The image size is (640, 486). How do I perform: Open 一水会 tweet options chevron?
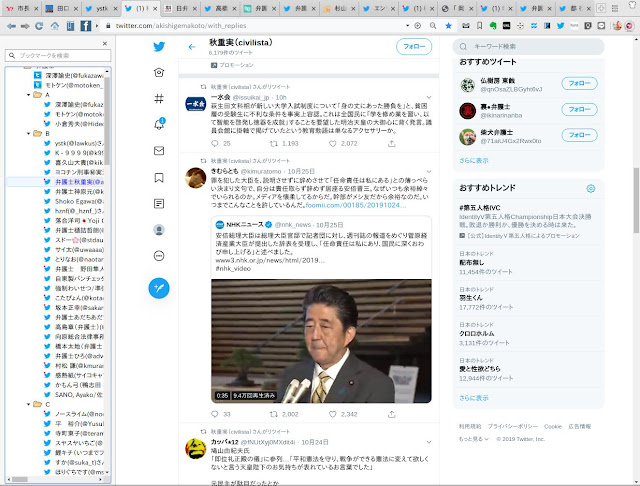[429, 98]
